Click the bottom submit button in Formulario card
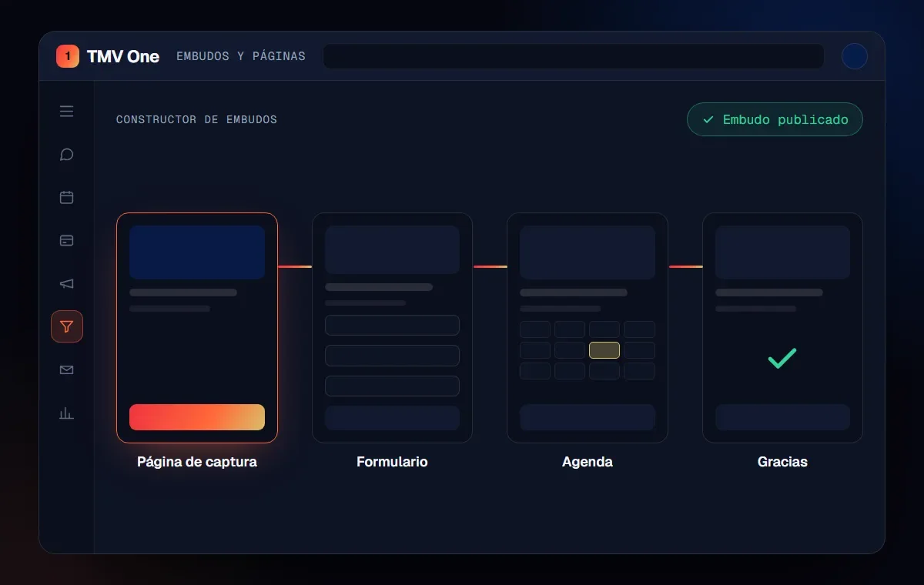 point(392,418)
